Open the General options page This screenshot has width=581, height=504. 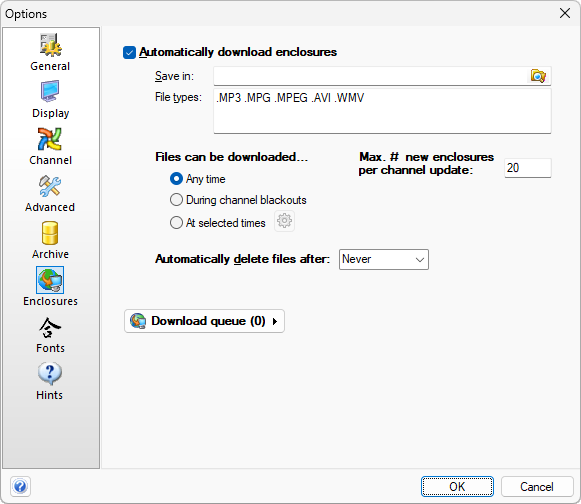point(50,52)
